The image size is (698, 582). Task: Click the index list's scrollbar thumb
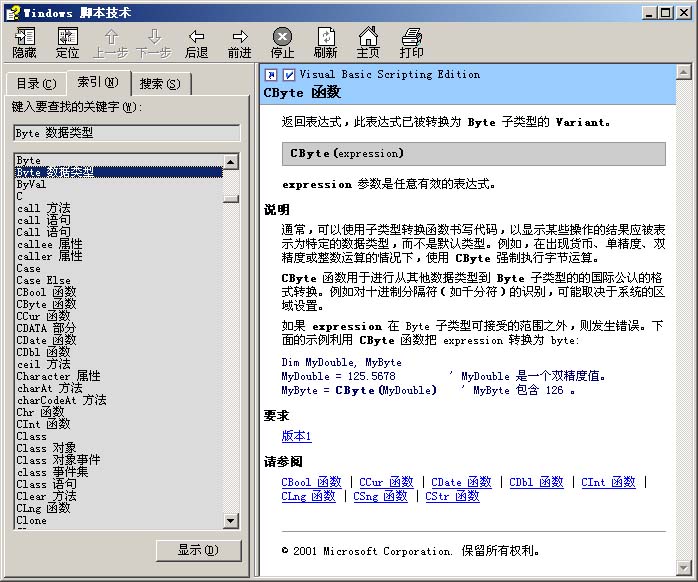tap(231, 198)
